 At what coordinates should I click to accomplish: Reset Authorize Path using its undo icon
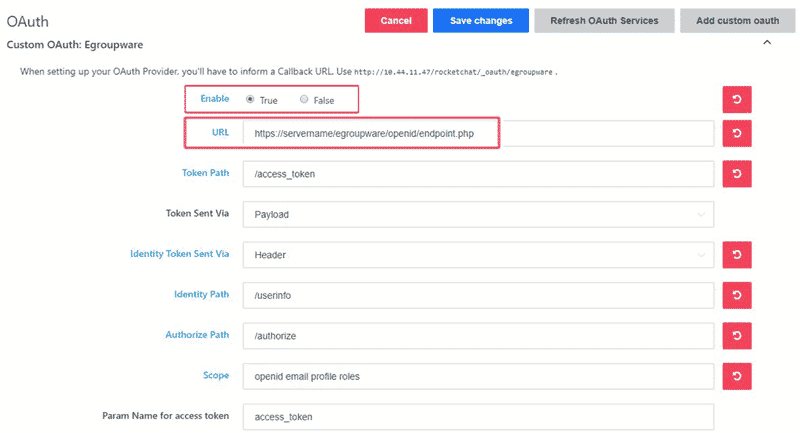click(737, 336)
